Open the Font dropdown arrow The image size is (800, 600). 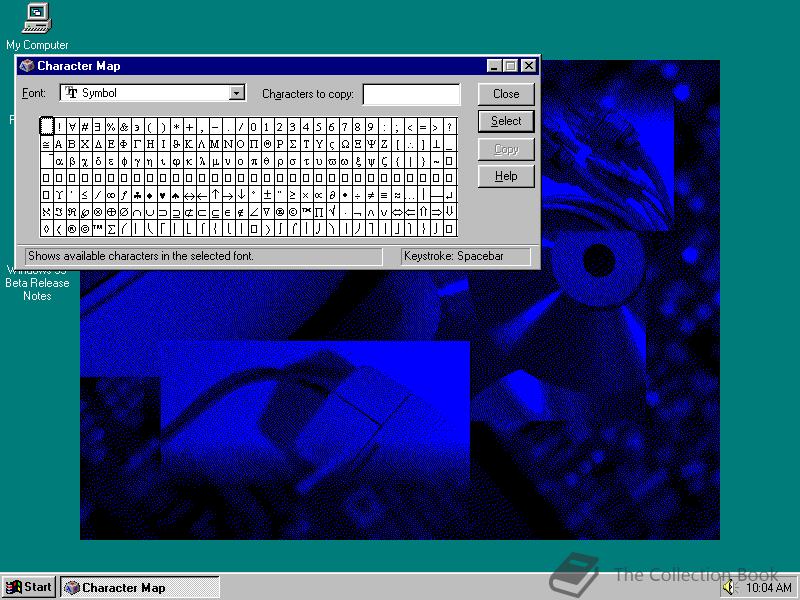(236, 93)
